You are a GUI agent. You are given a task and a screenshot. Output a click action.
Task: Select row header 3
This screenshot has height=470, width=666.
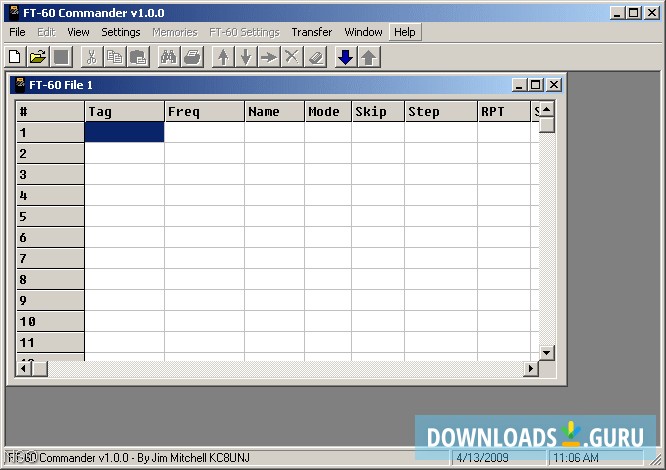point(50,174)
